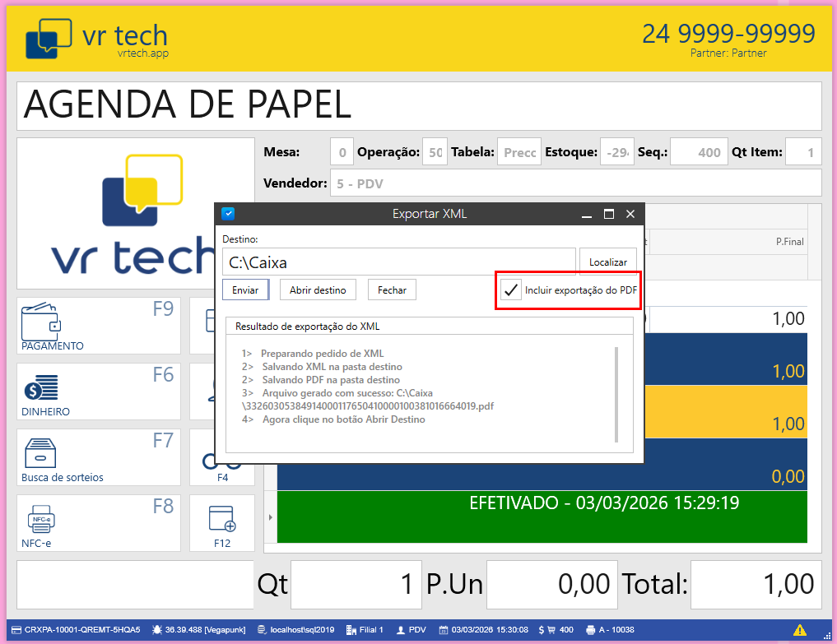
Task: Click the Vegapunk server icon in status bar
Action: coord(156,630)
